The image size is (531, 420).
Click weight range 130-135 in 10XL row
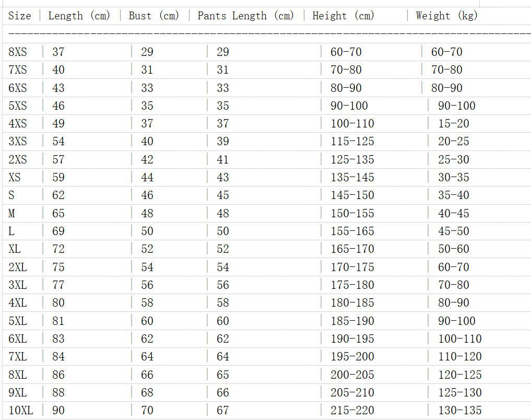459,411
